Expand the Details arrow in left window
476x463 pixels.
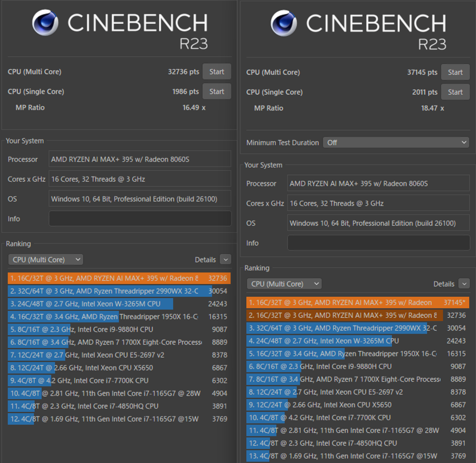(226, 260)
